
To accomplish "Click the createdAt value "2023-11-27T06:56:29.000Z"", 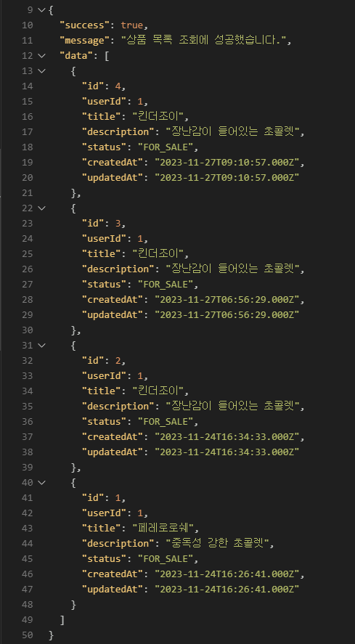I will coord(227,300).
